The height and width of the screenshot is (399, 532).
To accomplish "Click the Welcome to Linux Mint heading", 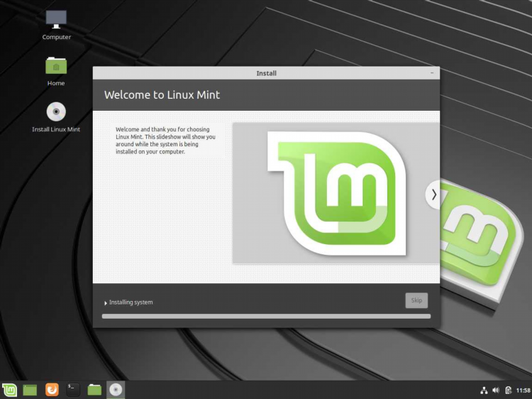I will (x=162, y=94).
